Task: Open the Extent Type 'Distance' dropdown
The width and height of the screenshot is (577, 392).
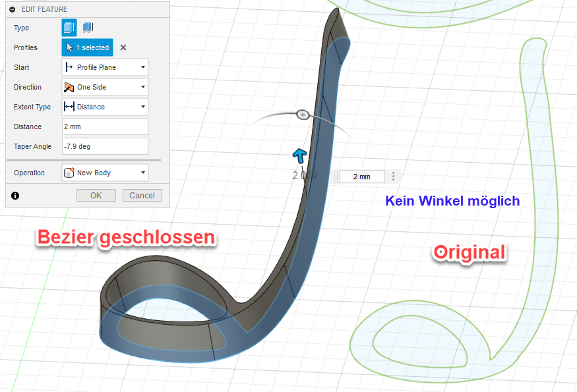Action: point(106,107)
